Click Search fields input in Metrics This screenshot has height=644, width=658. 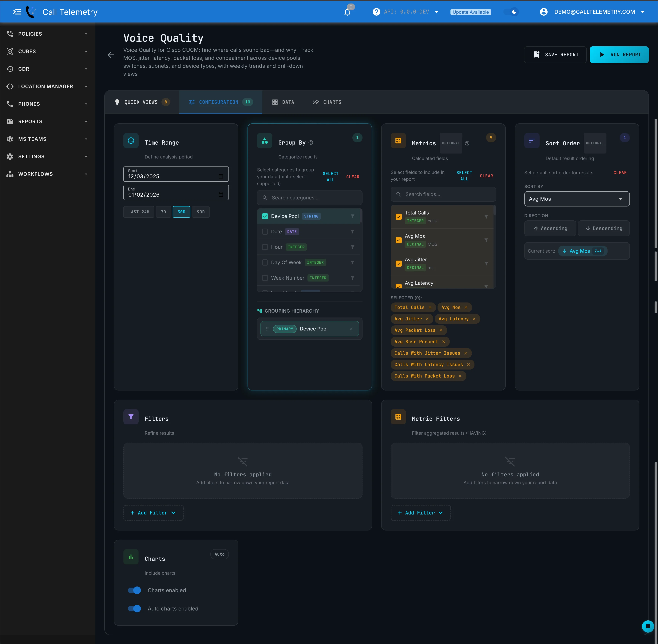443,194
